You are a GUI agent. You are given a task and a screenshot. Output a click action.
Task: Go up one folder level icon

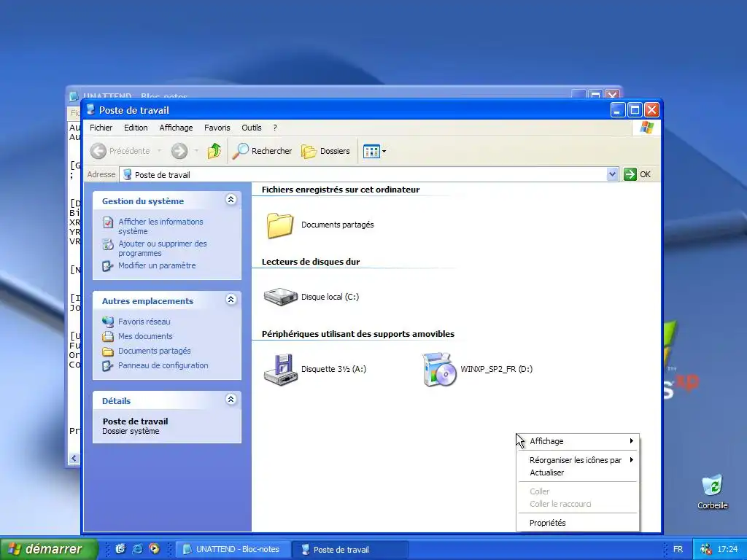click(214, 151)
